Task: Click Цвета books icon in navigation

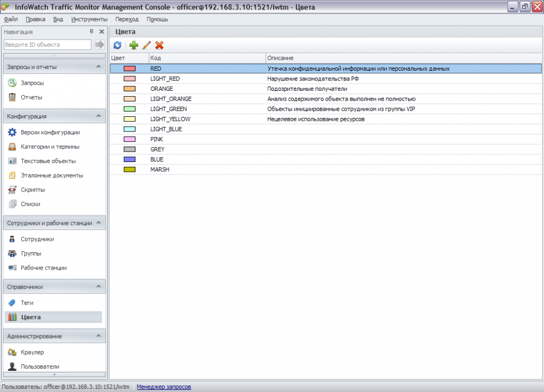Action: click(x=12, y=317)
